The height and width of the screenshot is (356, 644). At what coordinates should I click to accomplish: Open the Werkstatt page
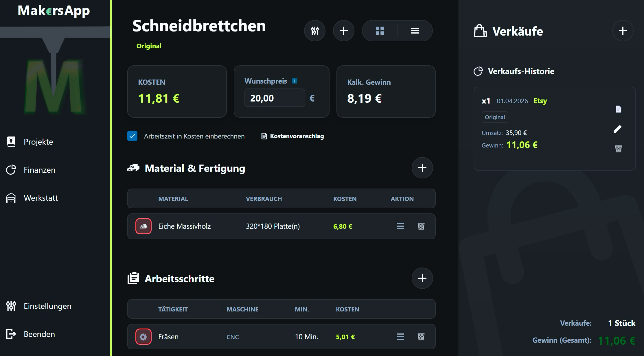[x=40, y=198]
